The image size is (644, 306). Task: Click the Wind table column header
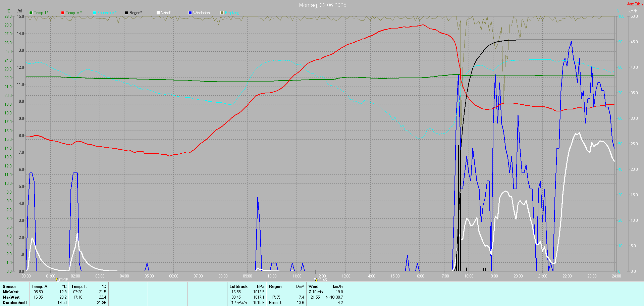tap(314, 287)
